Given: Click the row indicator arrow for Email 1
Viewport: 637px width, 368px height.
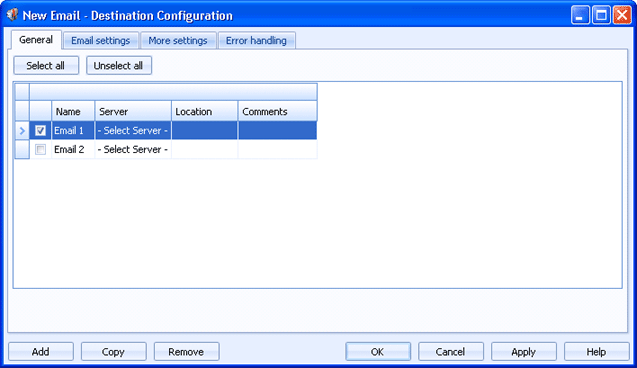Looking at the screenshot, I should pyautogui.click(x=22, y=131).
